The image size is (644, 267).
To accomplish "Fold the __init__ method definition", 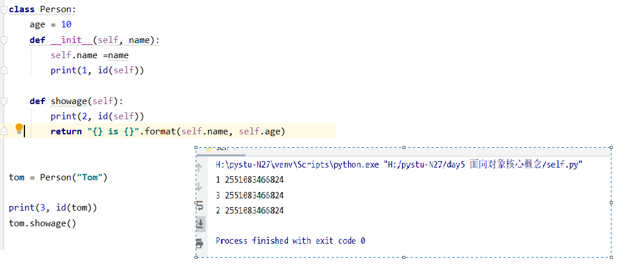I will coord(4,40).
